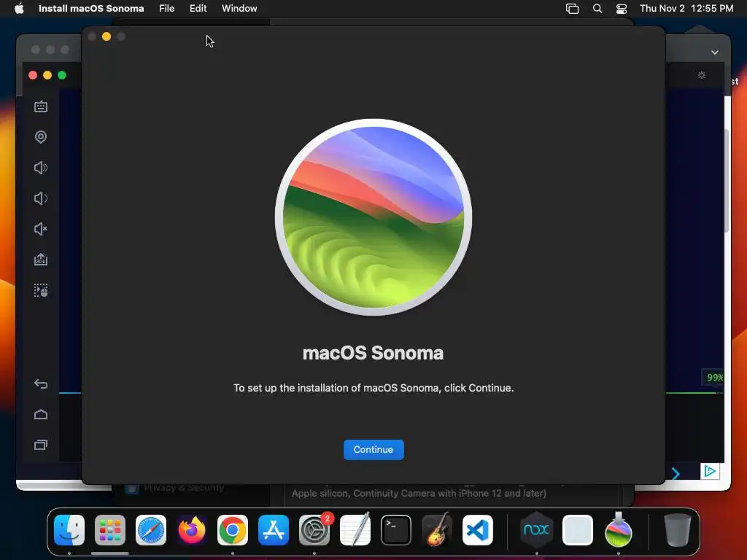Image resolution: width=747 pixels, height=560 pixels.
Task: Decrease volume in Nox sidebar
Action: 41,198
